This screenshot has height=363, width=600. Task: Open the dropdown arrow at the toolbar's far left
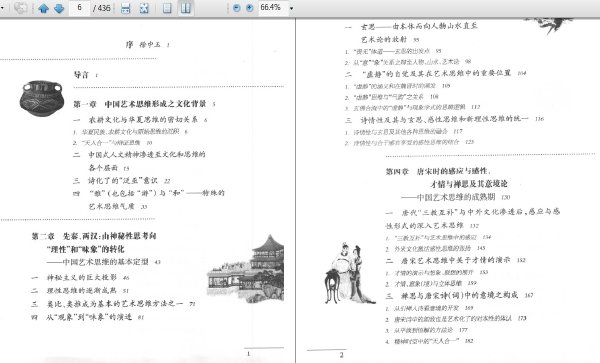[x=3, y=8]
